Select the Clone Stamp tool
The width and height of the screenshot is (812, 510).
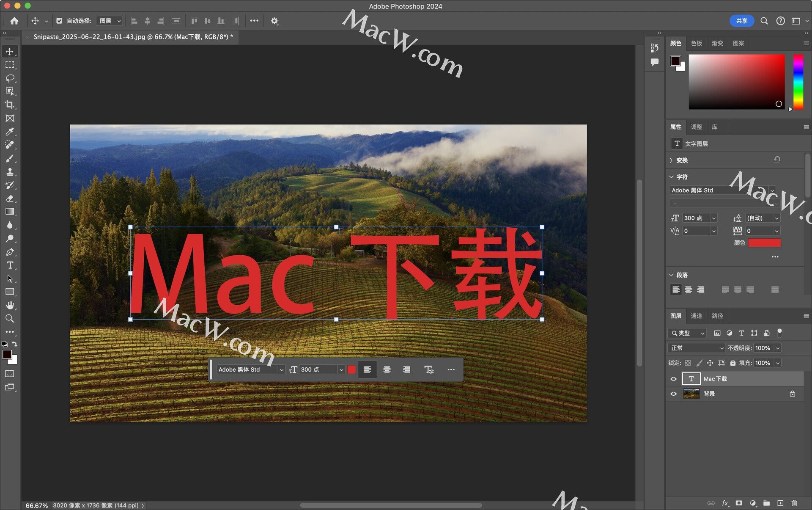[10, 171]
